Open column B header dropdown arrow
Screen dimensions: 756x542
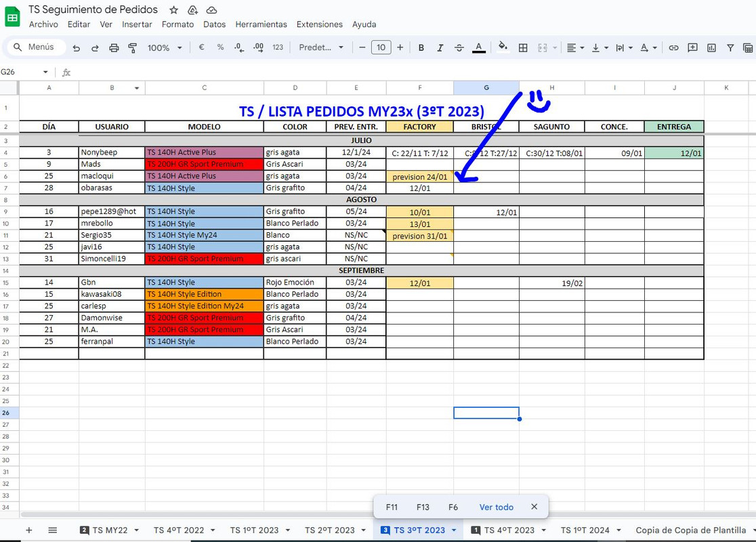(x=137, y=88)
